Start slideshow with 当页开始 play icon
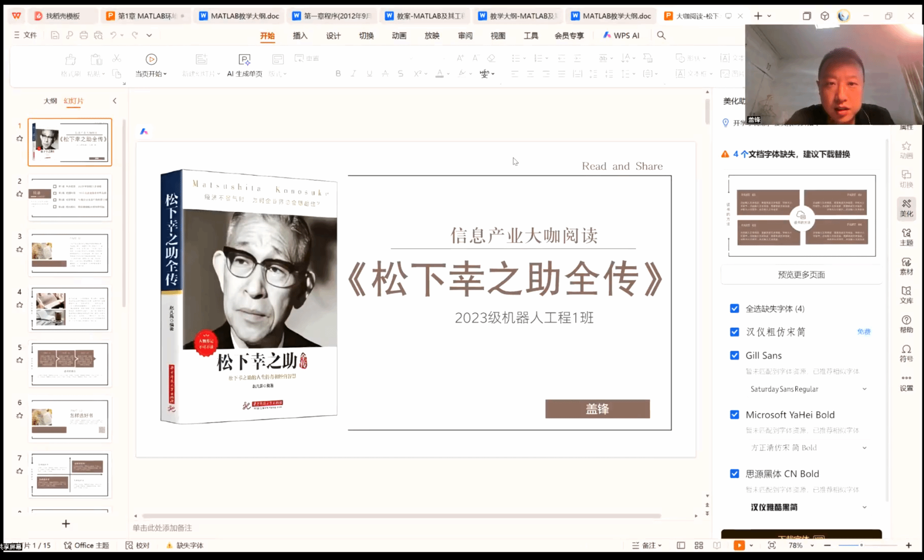This screenshot has height=560, width=924. coord(151,60)
